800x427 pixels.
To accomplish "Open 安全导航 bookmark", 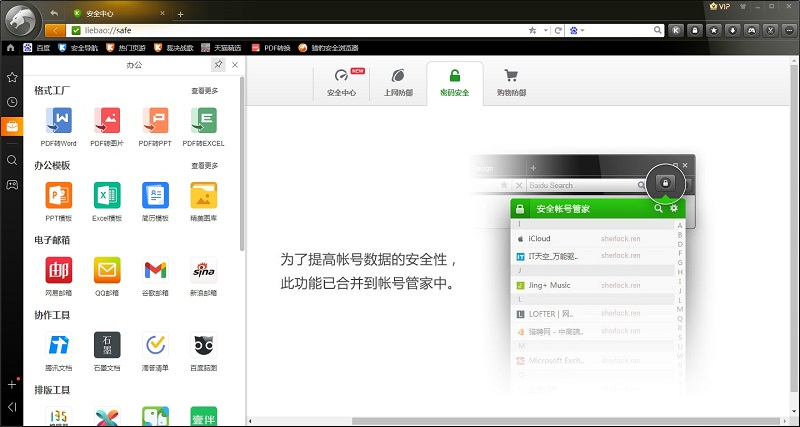I will (78, 48).
